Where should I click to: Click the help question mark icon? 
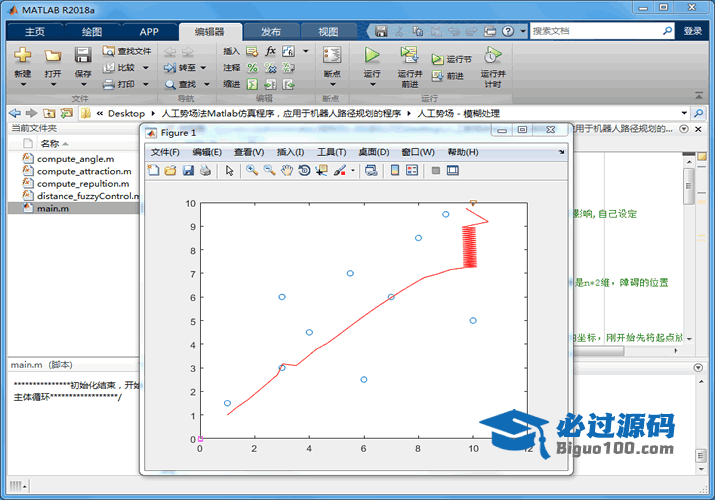tap(508, 31)
